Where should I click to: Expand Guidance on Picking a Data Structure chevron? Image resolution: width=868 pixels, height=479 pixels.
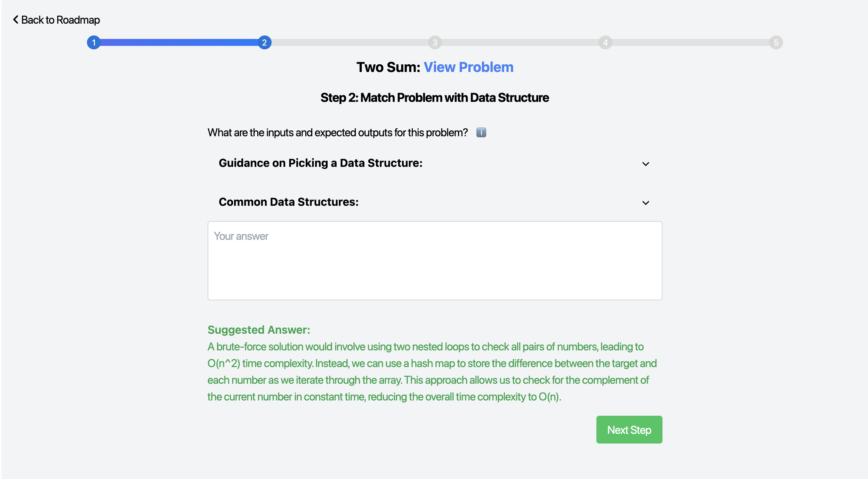tap(646, 164)
